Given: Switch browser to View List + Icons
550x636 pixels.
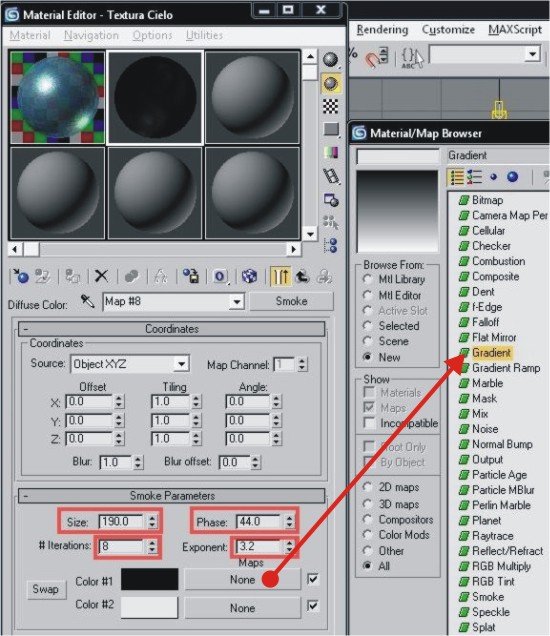Looking at the screenshot, I should click(474, 177).
